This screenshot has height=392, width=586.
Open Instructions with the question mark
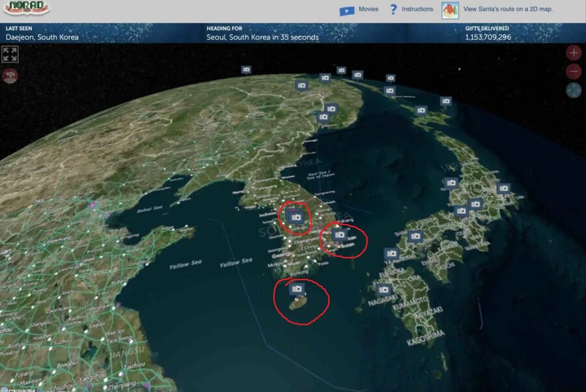tap(412, 10)
